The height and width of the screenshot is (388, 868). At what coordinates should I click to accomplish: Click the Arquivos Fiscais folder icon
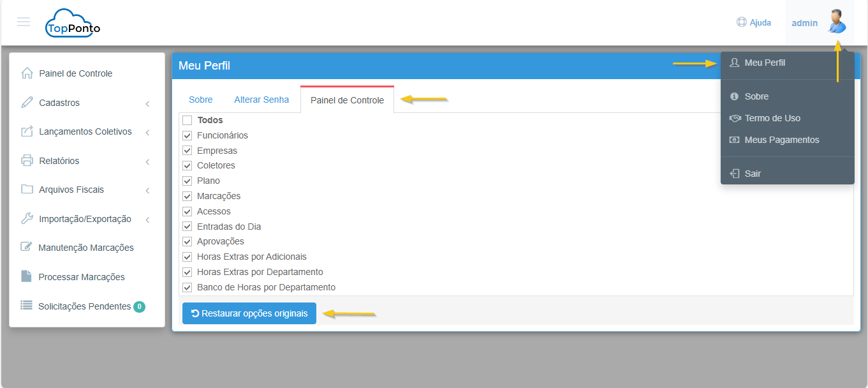(x=27, y=190)
